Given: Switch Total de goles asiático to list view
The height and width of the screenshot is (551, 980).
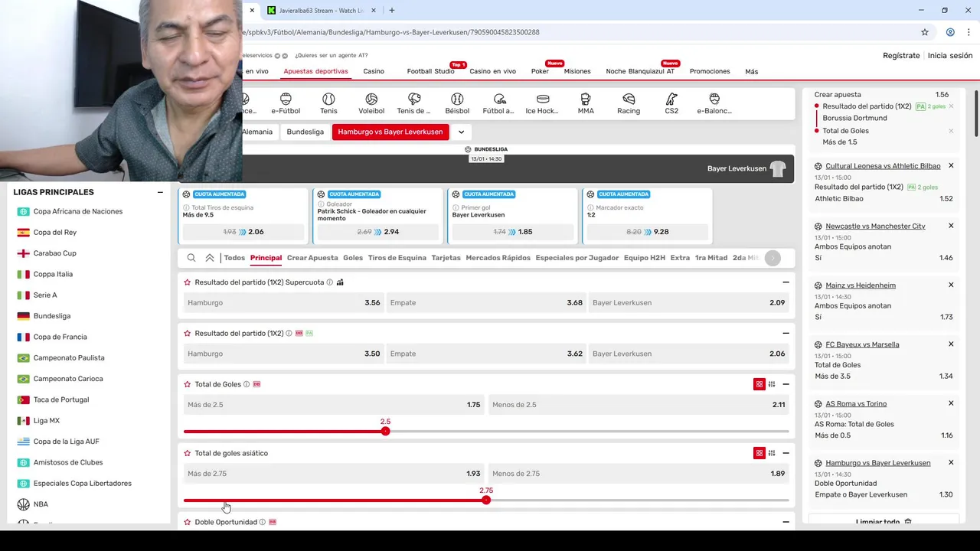Looking at the screenshot, I should 772,453.
